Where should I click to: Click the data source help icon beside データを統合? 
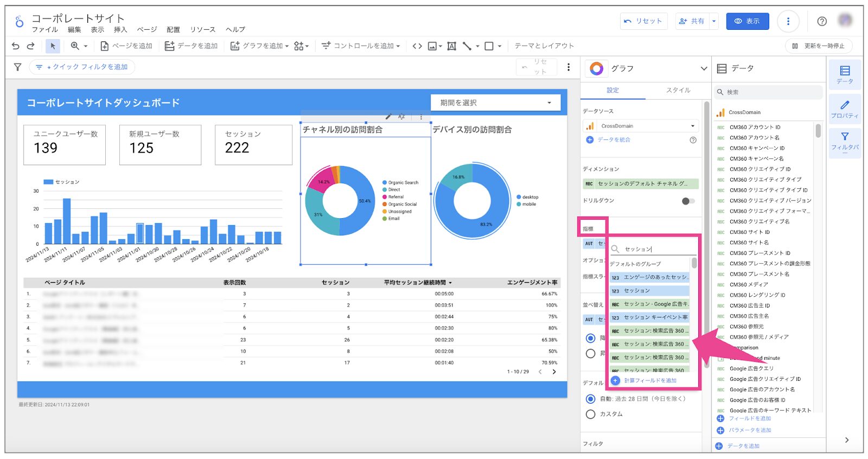(693, 140)
